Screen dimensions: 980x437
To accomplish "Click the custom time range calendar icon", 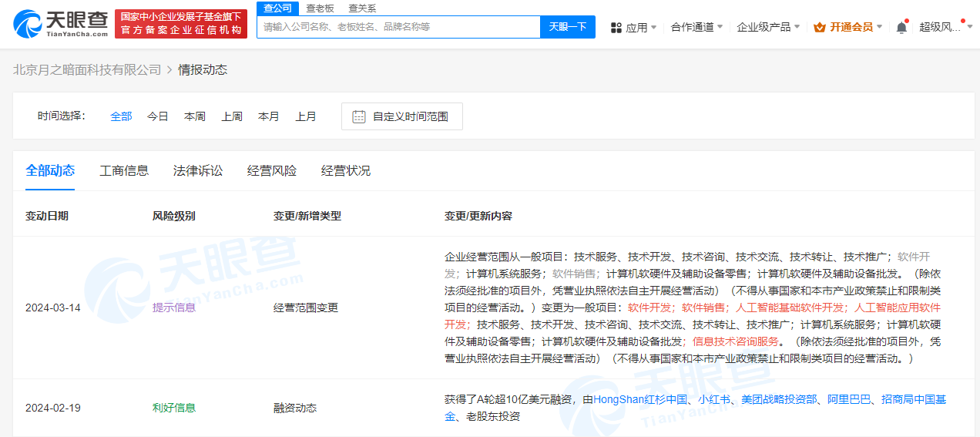I will coord(358,116).
